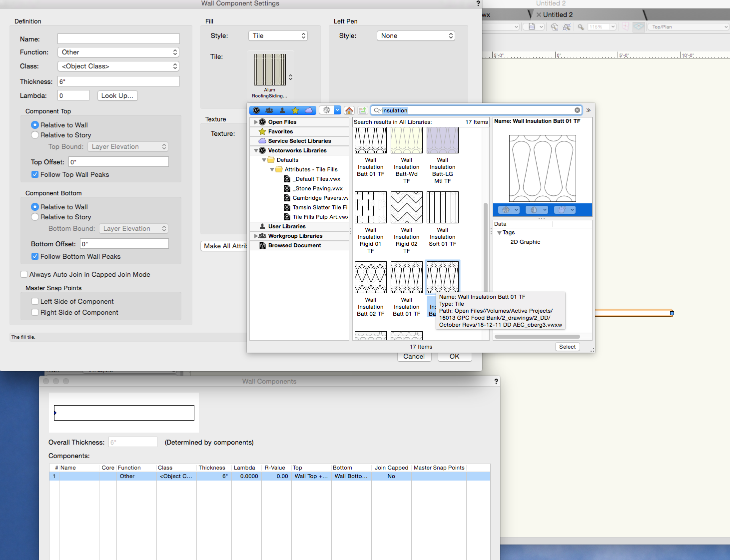Expand the Open Files tree node
Viewport: 730px width, 560px height.
pos(256,122)
